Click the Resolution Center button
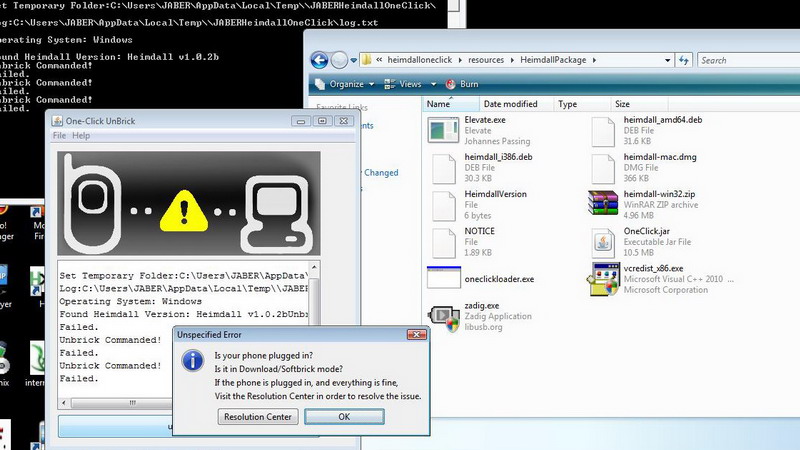The height and width of the screenshot is (450, 800). click(258, 416)
